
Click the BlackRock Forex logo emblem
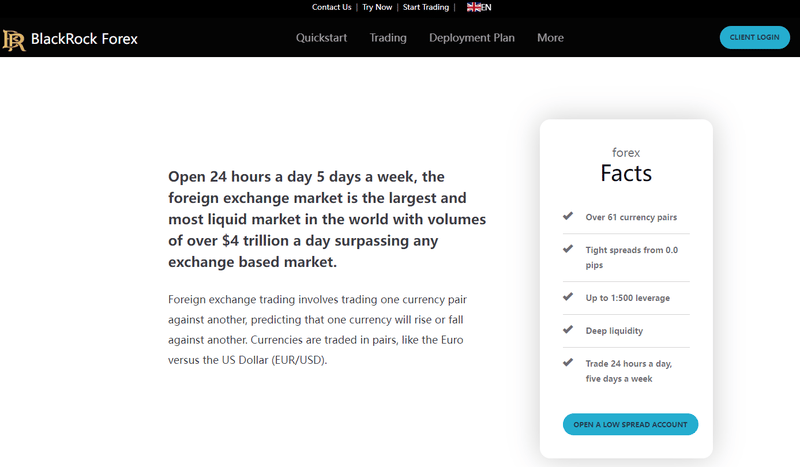[14, 40]
